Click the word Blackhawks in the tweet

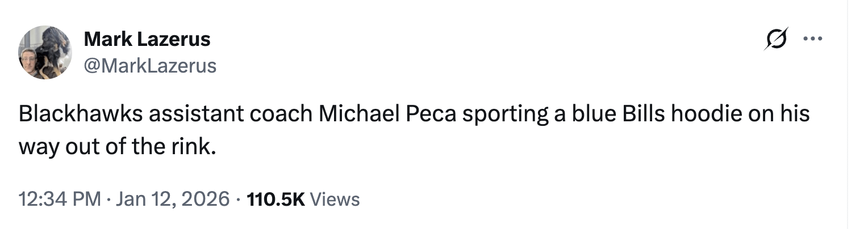[81, 114]
